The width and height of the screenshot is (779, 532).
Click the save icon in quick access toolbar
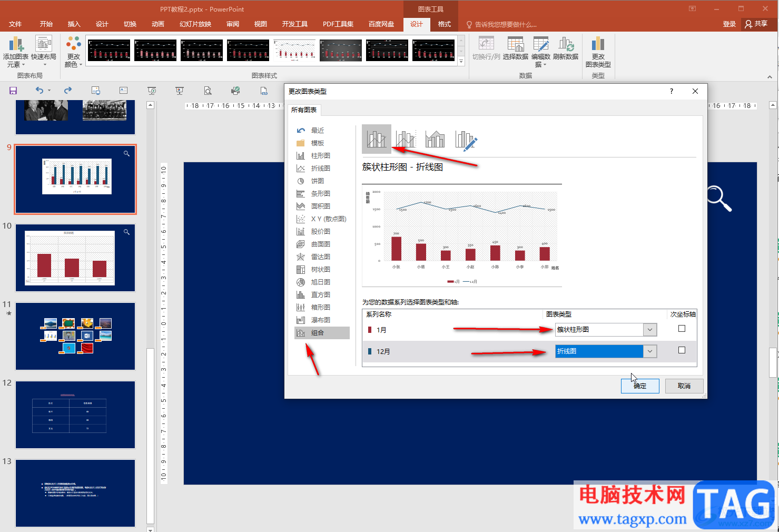(x=13, y=91)
